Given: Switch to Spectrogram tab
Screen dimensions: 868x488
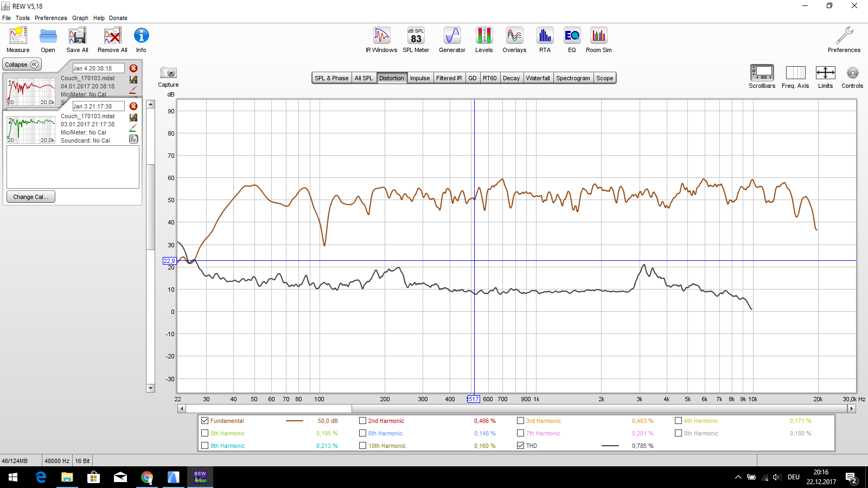Looking at the screenshot, I should click(573, 78).
